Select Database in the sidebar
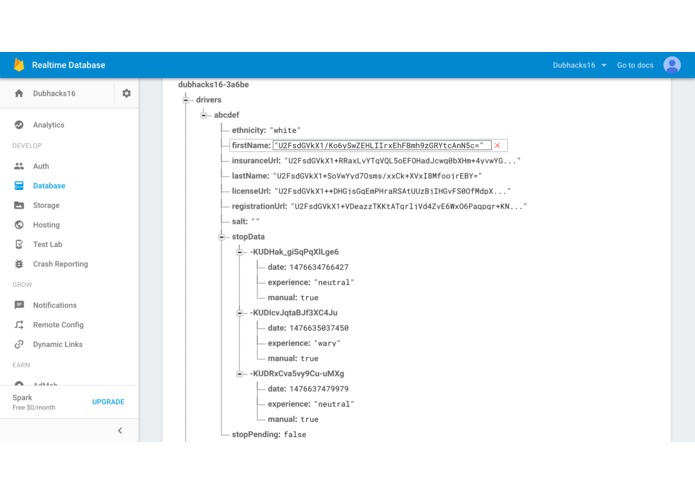The image size is (695, 494). tap(49, 186)
